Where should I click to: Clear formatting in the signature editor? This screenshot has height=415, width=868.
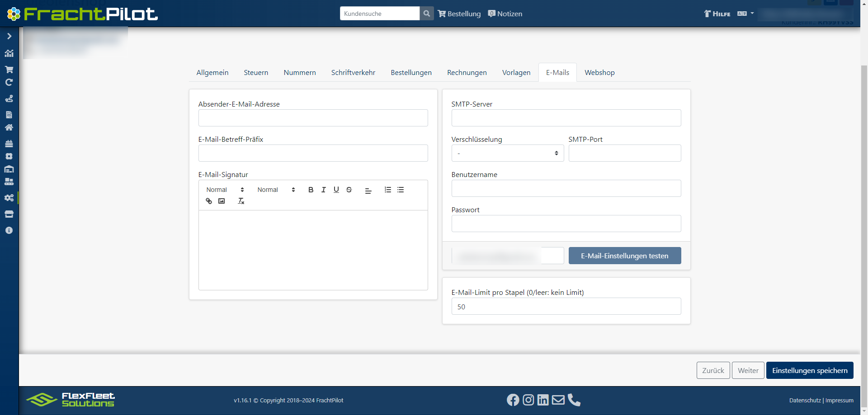(x=241, y=201)
